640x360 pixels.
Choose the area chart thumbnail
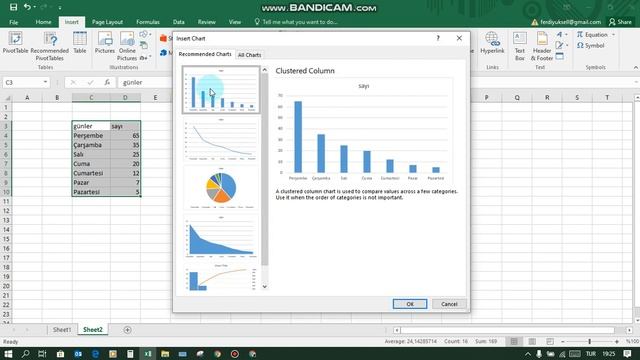tap(221, 237)
